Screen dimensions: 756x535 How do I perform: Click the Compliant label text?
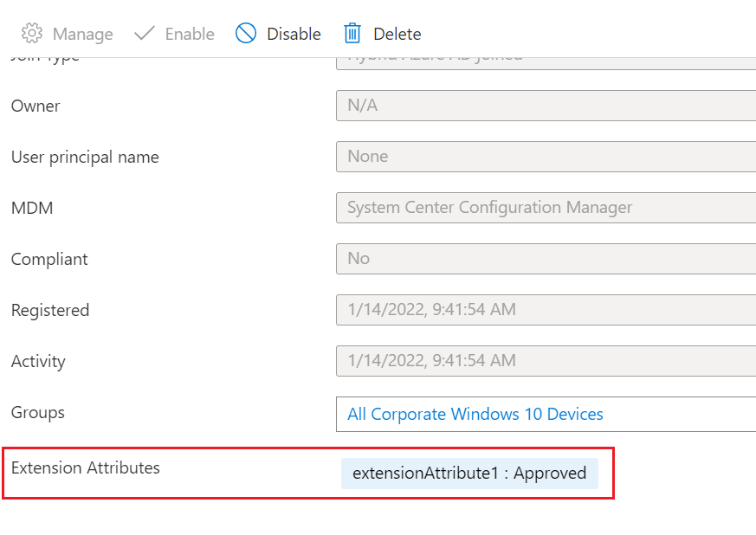pos(49,259)
